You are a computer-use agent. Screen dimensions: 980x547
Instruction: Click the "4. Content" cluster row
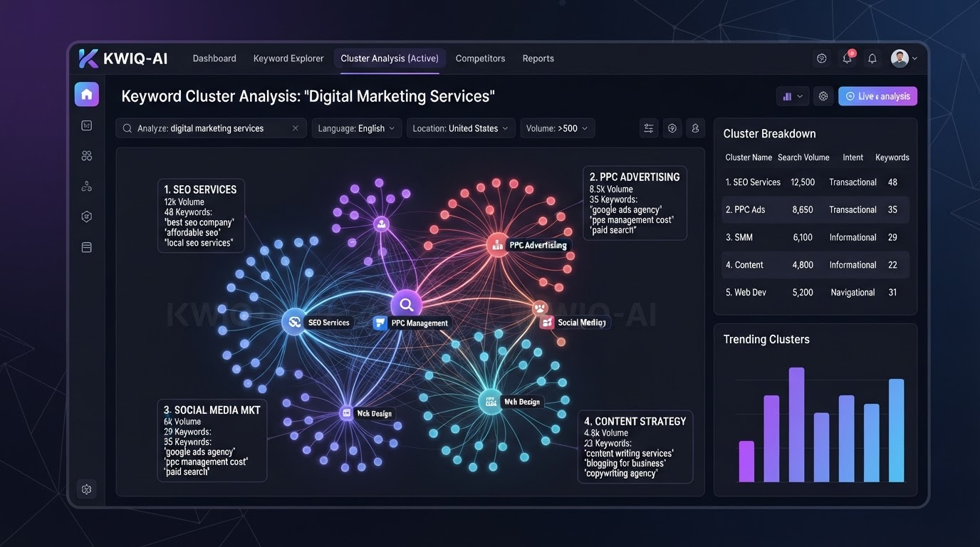pos(815,265)
